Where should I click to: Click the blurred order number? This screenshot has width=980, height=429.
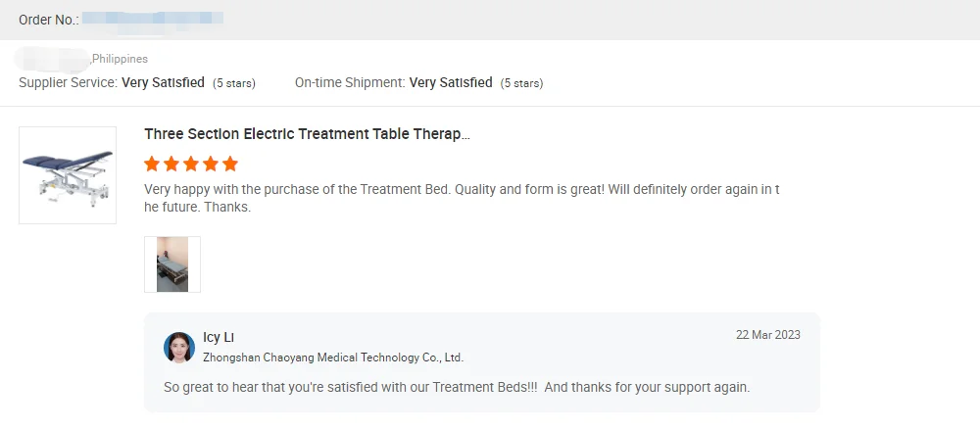click(x=152, y=19)
